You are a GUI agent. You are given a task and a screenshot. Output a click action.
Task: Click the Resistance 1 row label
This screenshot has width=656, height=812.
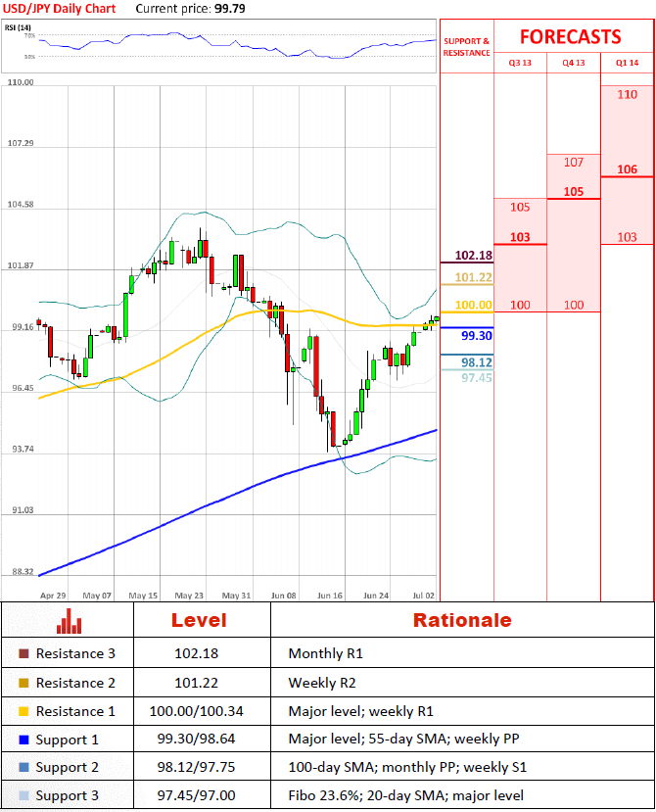75,711
